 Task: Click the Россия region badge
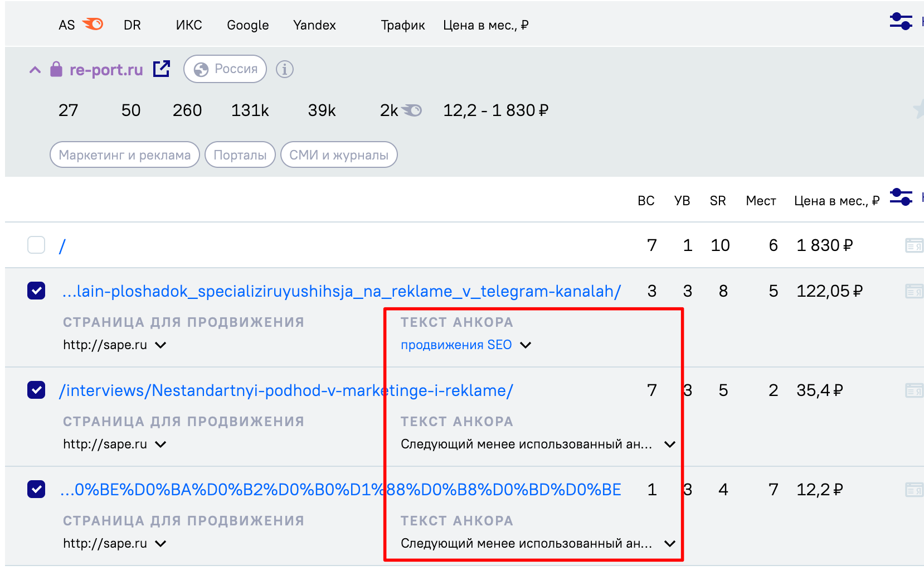pyautogui.click(x=225, y=69)
